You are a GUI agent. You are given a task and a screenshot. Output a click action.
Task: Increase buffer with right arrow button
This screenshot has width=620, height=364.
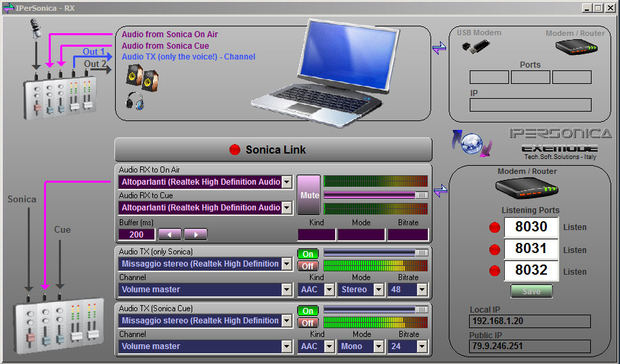coord(196,234)
